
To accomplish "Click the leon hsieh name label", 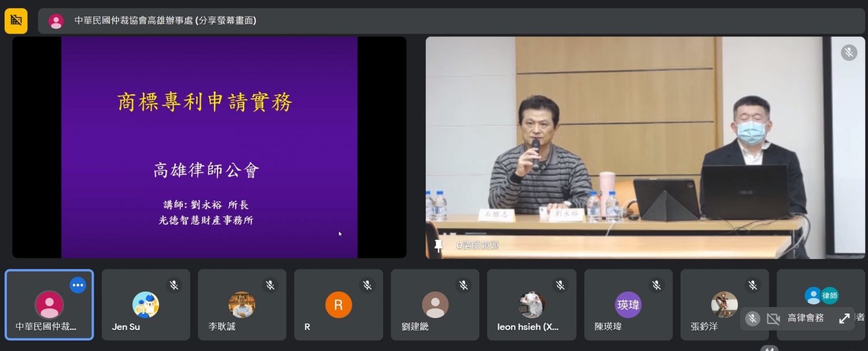I will pos(528,327).
